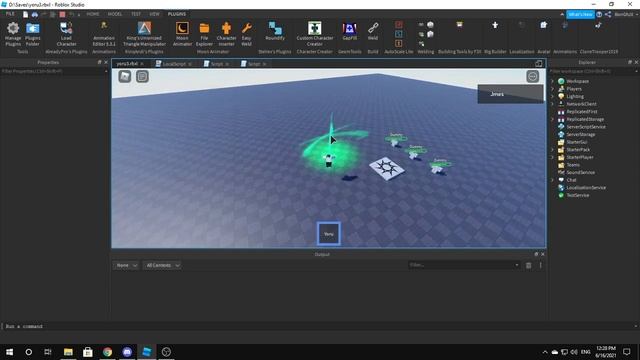
Task: Open the Custom Character Creator plugin
Action: click(x=315, y=34)
